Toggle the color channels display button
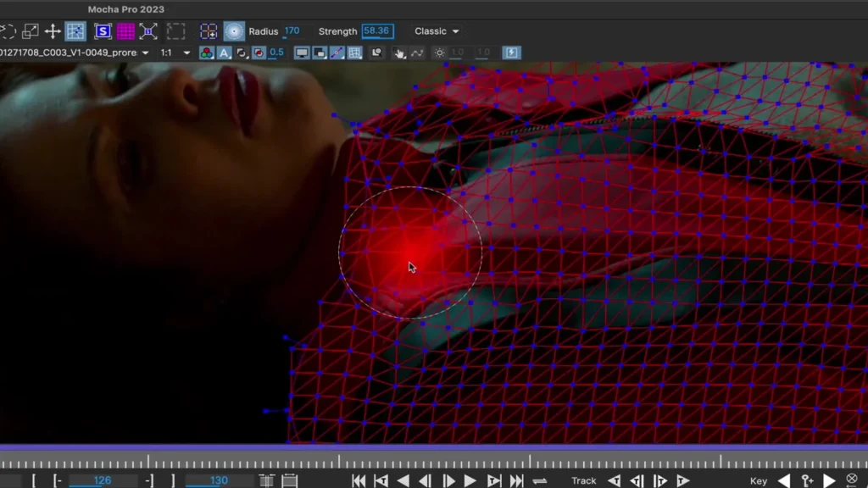 (x=206, y=52)
